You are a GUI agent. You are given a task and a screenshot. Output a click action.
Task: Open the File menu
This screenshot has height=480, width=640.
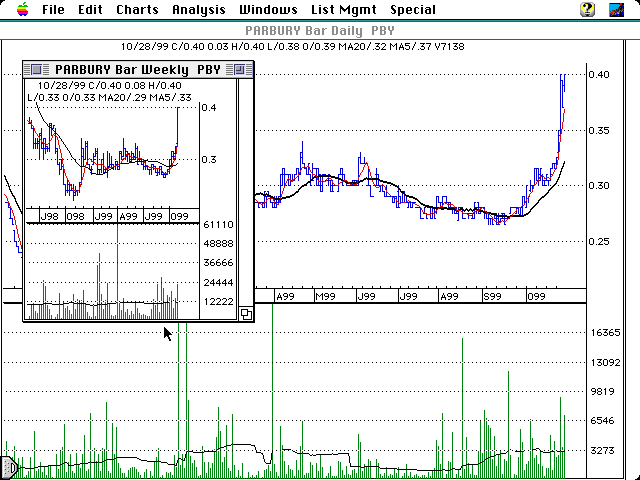pos(53,9)
